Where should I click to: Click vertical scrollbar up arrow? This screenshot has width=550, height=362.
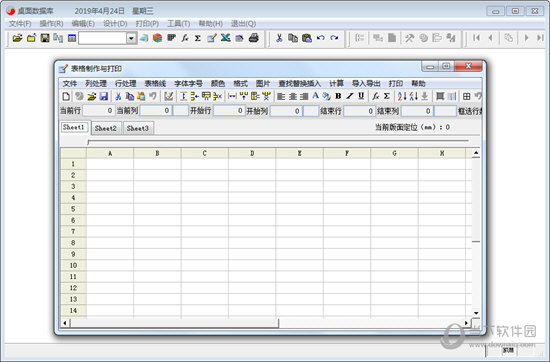coord(476,153)
